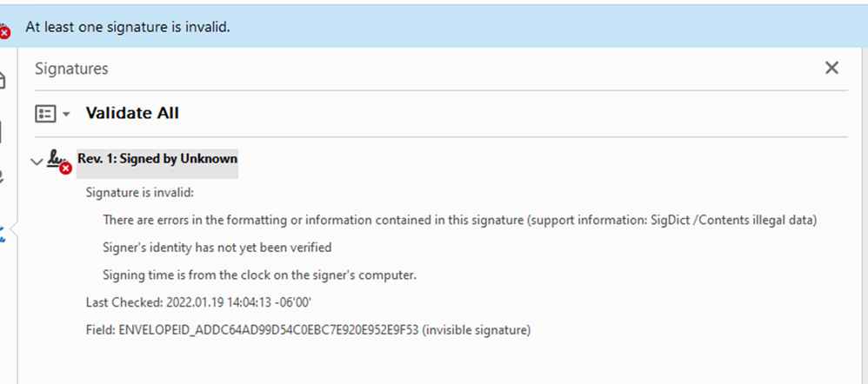Open the Page Thumbnails icon in the sidebar

pos(3,80)
